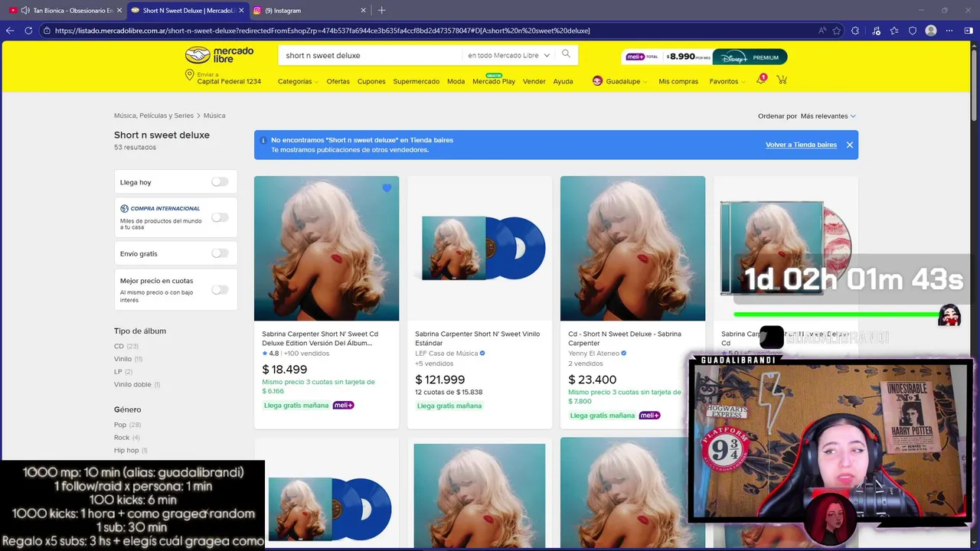Click the browser address bar URL
Viewport: 980px width, 551px height.
[x=322, y=31]
